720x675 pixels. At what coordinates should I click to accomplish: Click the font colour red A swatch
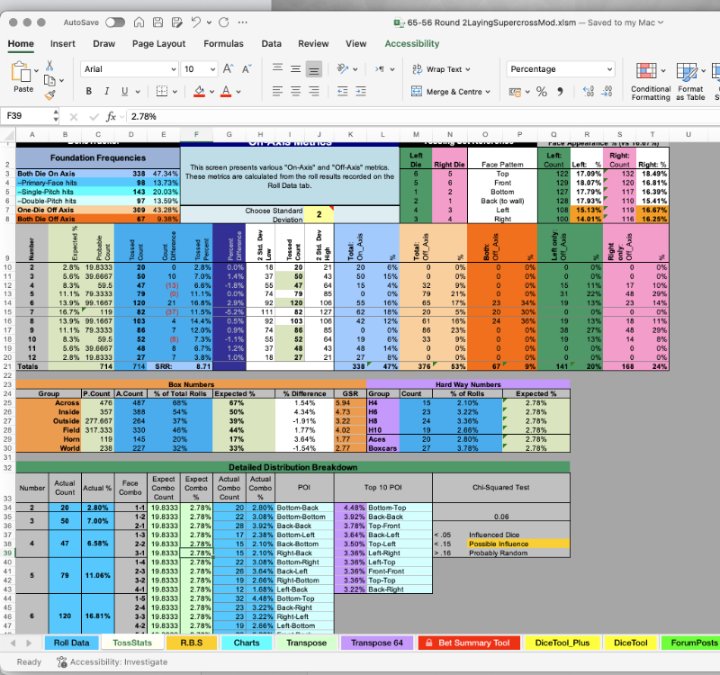coord(224,91)
